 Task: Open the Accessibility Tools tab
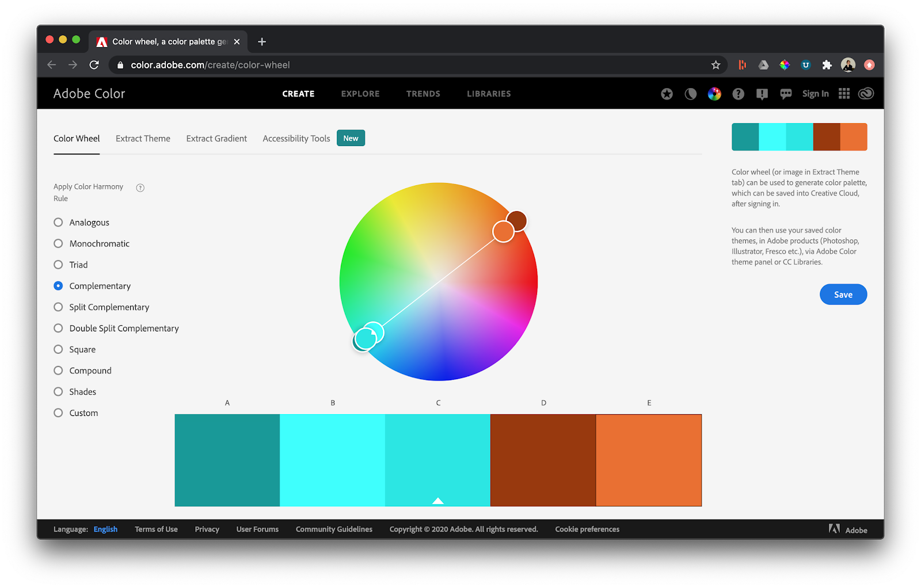tap(296, 139)
